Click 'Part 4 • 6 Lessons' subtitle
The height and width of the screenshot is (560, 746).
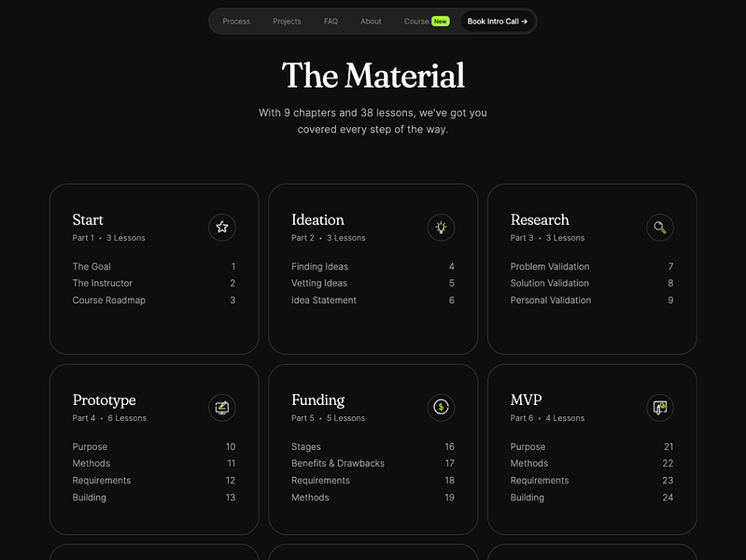[x=109, y=418]
